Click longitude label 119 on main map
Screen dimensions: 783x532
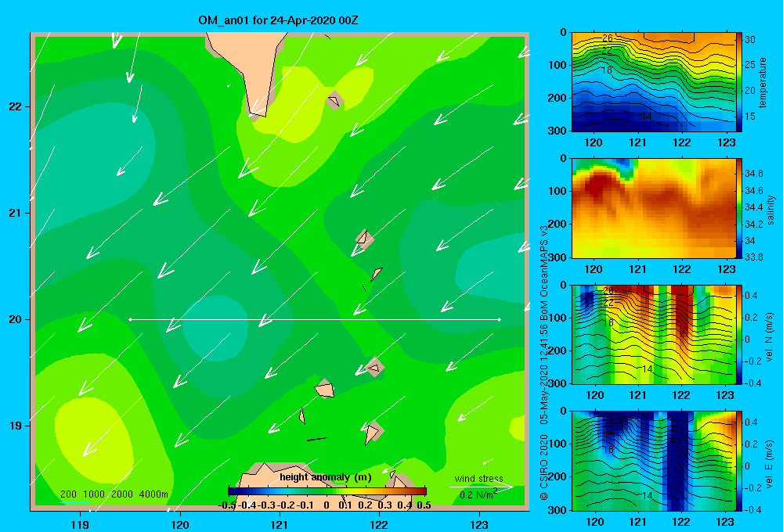tap(81, 524)
